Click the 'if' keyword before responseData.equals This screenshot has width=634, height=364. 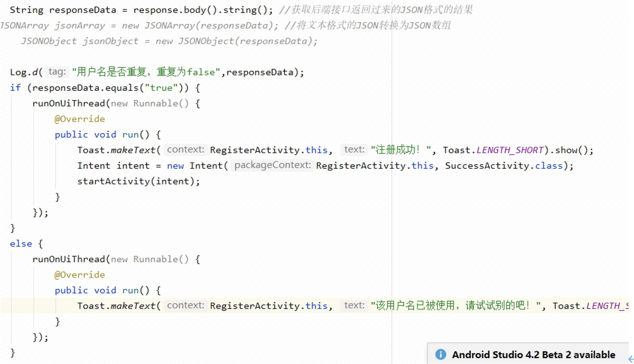tap(15, 88)
